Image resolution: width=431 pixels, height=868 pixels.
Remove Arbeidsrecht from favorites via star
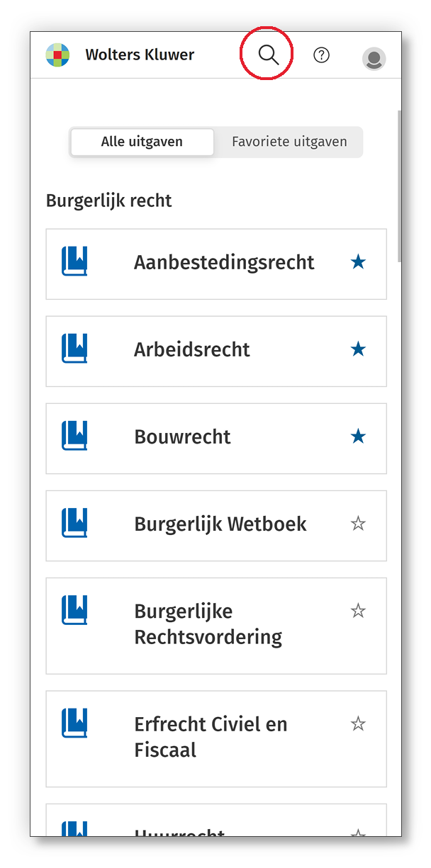pos(359,349)
